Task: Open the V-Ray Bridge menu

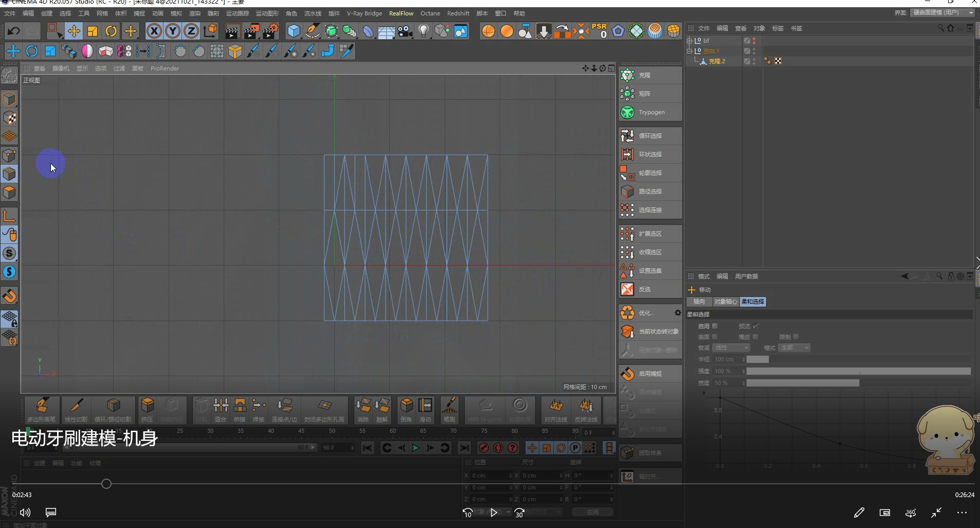Action: (364, 13)
